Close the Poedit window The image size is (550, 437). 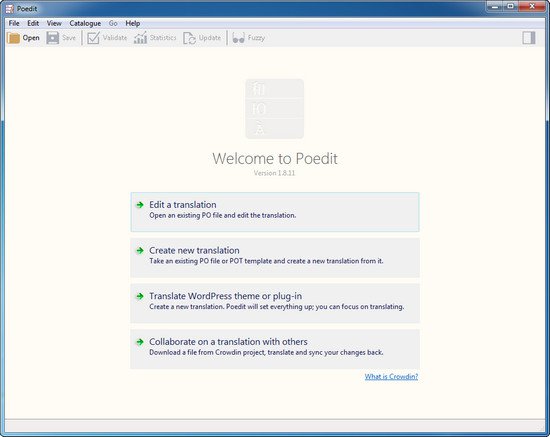click(531, 6)
